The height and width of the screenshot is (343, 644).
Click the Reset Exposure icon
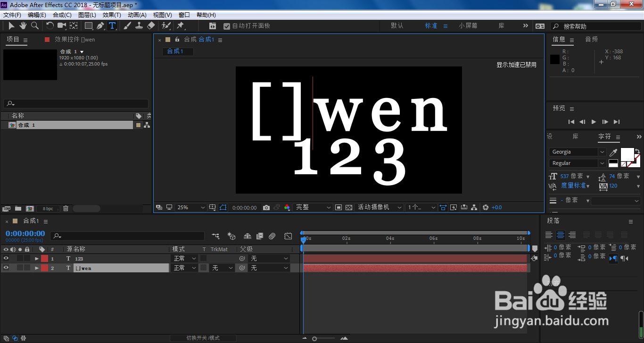tap(486, 207)
